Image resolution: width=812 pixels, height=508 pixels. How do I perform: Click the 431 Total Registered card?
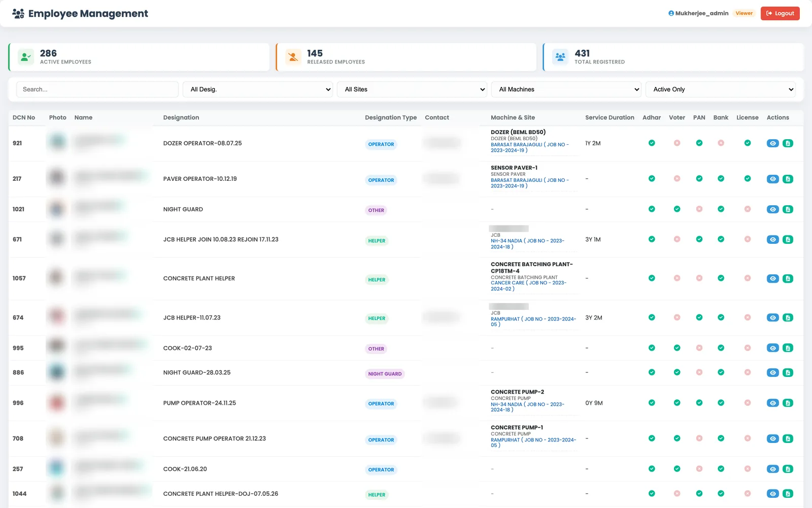pos(673,57)
